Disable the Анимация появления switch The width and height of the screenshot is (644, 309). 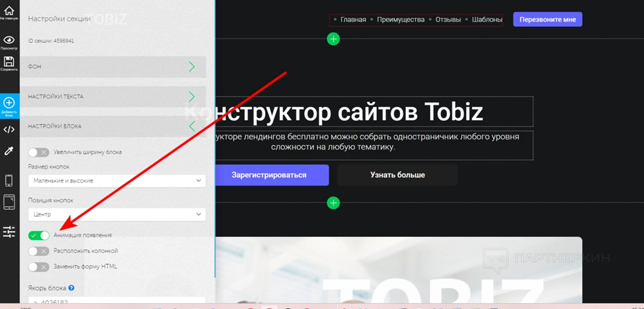pyautogui.click(x=39, y=236)
